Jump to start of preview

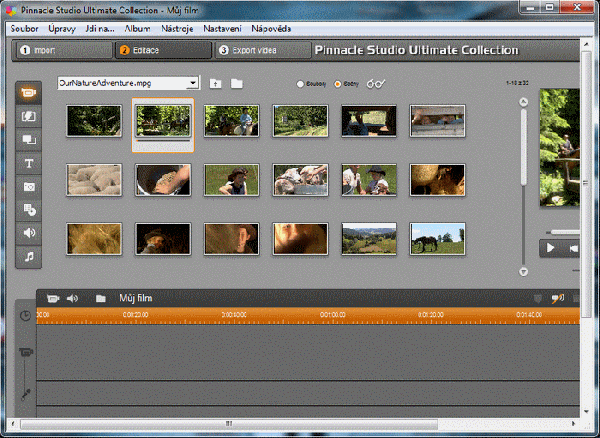pos(573,248)
